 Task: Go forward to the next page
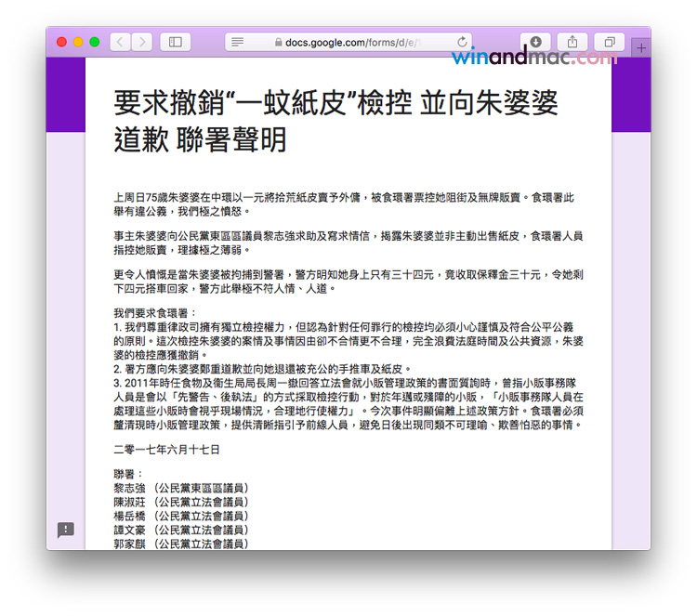[x=142, y=42]
